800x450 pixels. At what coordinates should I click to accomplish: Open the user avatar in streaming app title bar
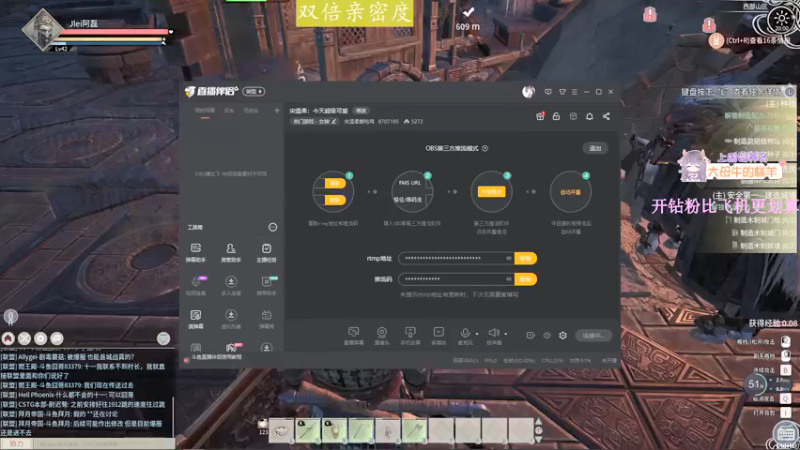point(528,92)
